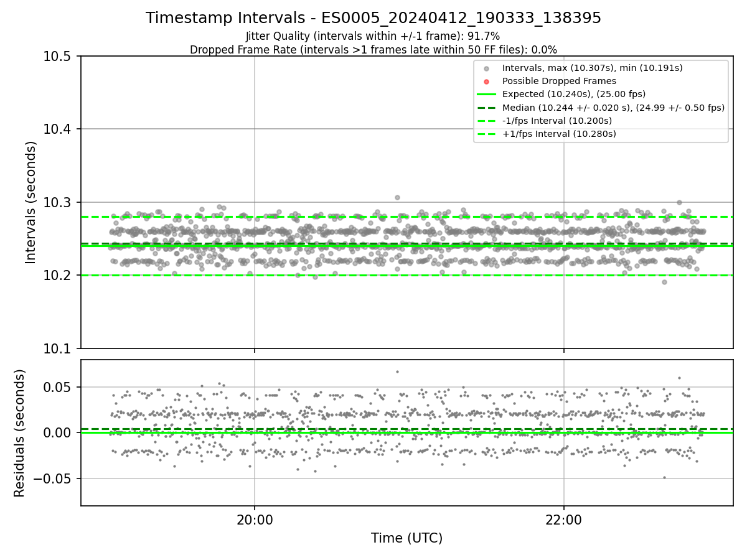Click the x-axis label 'Time (UTC)'

point(406,538)
